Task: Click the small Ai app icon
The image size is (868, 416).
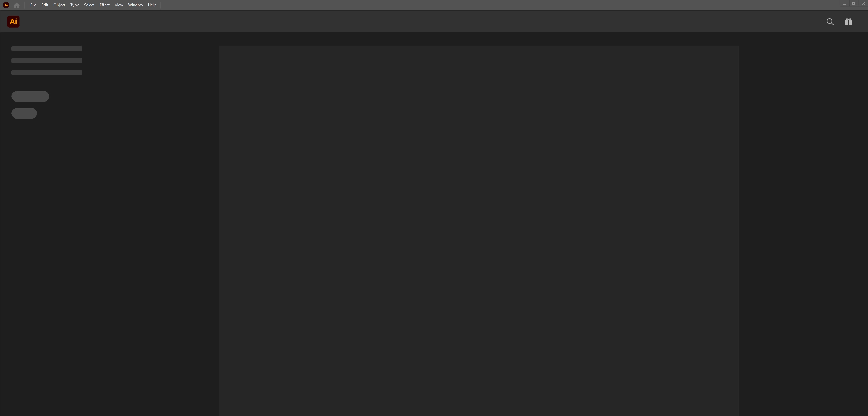Action: coord(6,5)
